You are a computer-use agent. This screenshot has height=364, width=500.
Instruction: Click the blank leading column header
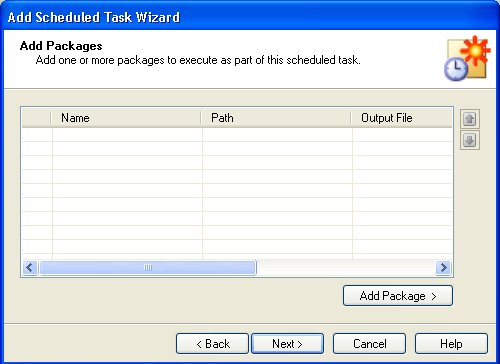(x=37, y=118)
